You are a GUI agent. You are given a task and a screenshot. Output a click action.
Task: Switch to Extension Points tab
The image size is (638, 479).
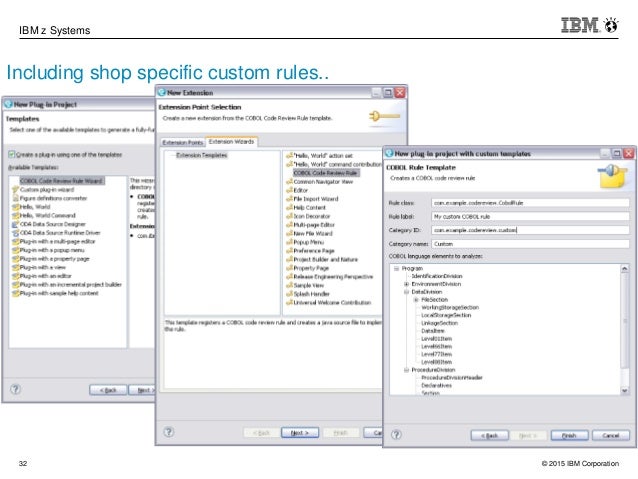pos(182,142)
